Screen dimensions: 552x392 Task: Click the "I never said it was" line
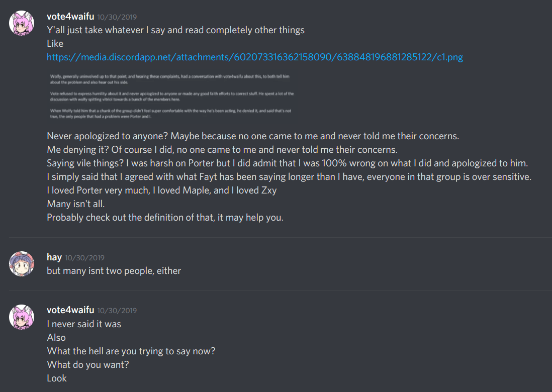84,324
